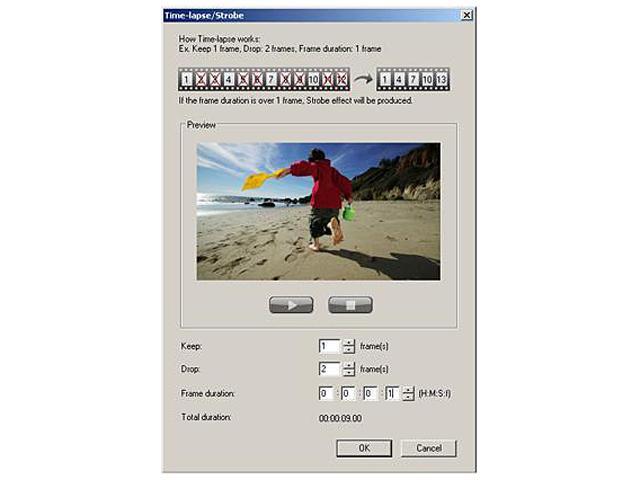Click the source filmstrip with crossed-out frames
This screenshot has height=480, width=640.
coord(263,79)
